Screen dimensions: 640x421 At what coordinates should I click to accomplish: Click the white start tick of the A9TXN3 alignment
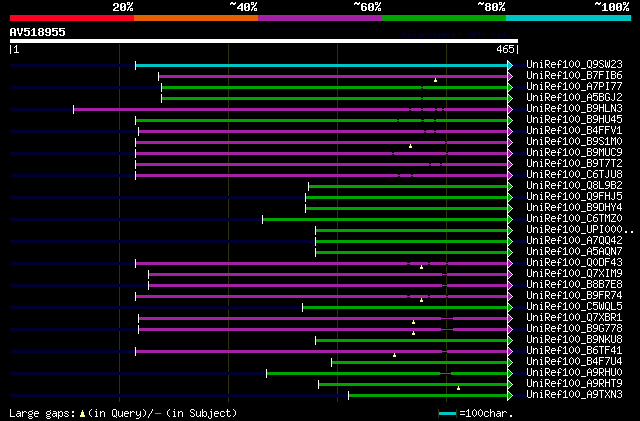[349, 395]
